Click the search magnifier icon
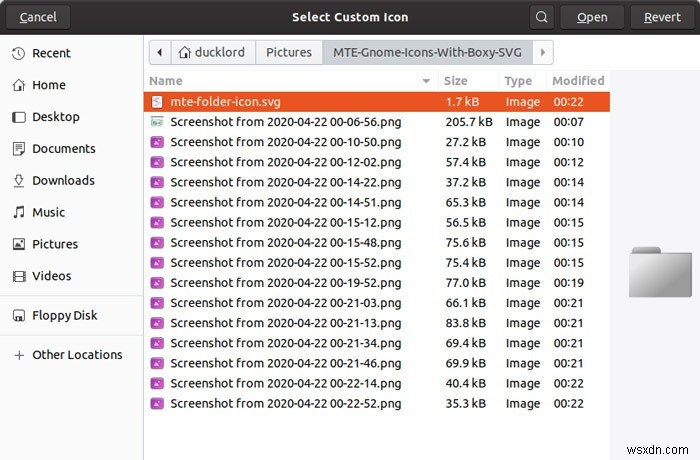Screen dimensions: 700x460 click(542, 17)
